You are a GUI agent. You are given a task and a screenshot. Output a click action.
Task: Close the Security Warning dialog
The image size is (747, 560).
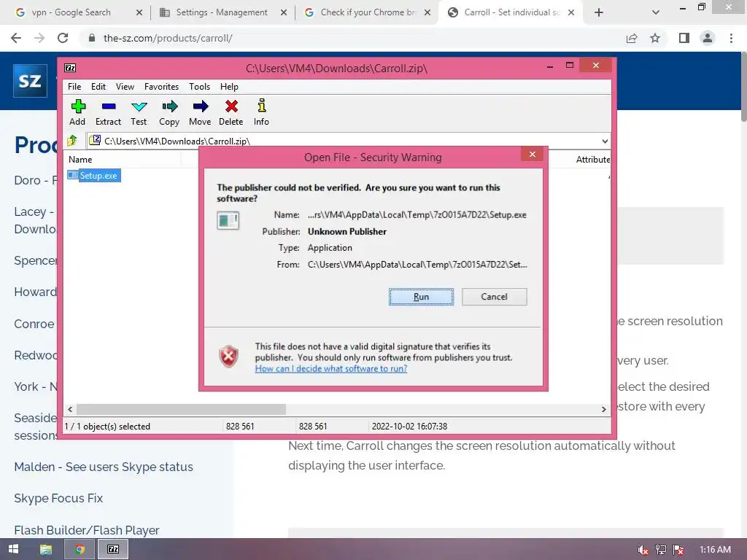pos(532,155)
